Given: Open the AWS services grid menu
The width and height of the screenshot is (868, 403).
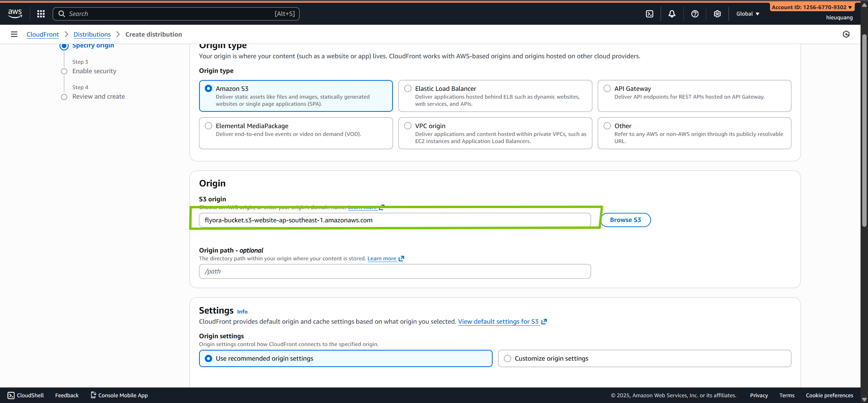Looking at the screenshot, I should 41,14.
